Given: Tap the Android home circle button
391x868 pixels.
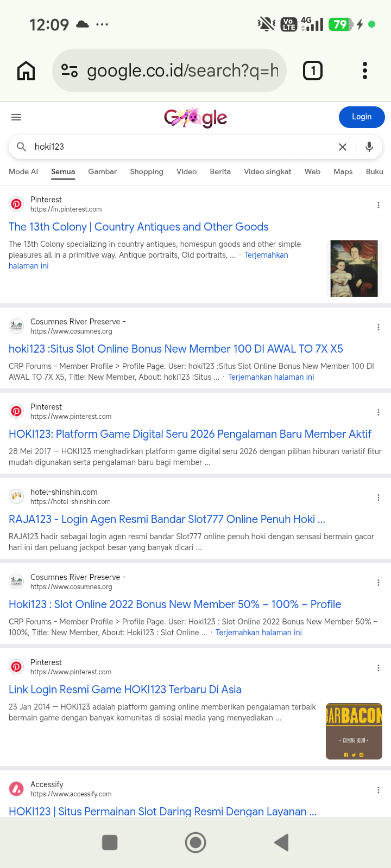Looking at the screenshot, I should point(195,843).
